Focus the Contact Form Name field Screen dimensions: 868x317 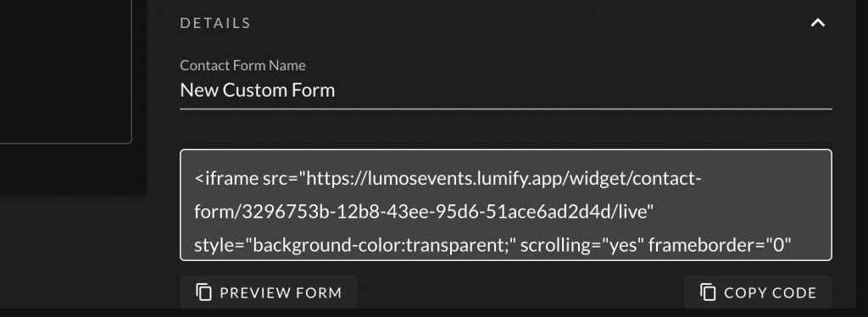pyautogui.click(x=505, y=90)
